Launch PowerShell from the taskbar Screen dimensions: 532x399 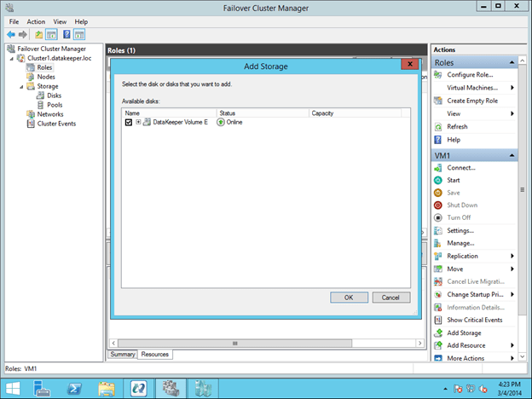73,388
